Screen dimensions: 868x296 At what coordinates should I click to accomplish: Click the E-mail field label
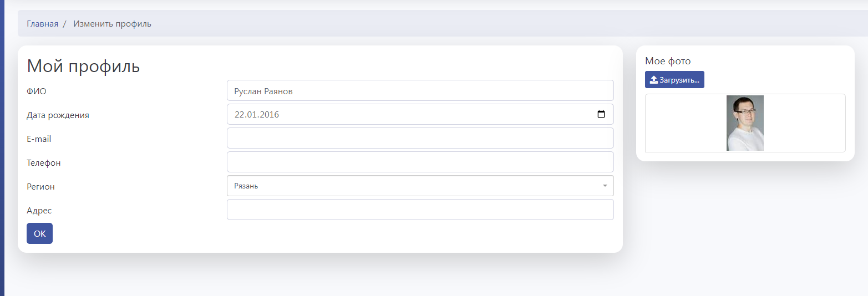click(x=39, y=139)
